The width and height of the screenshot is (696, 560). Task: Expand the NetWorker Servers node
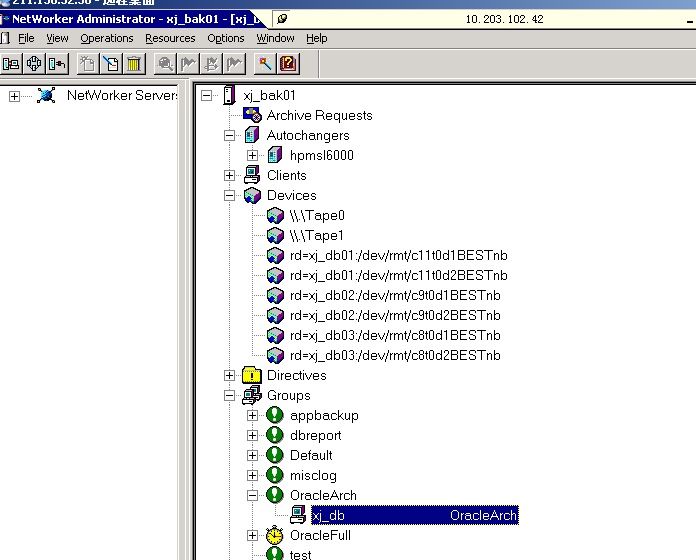(14, 96)
